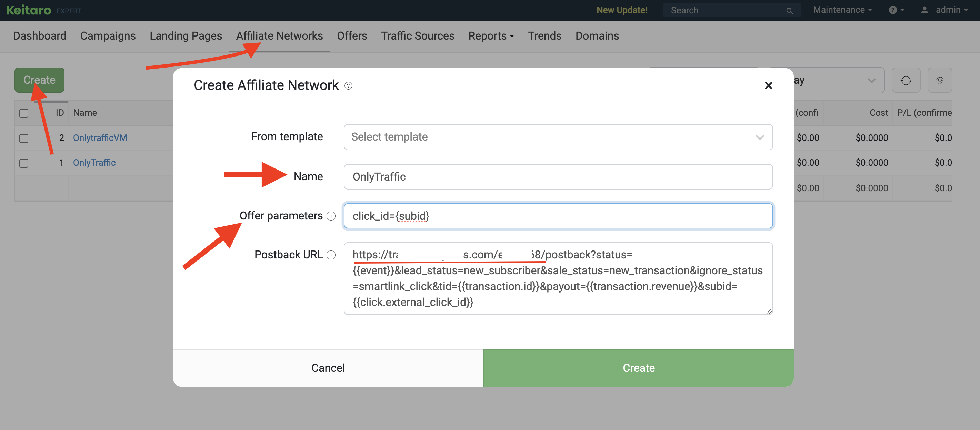Expand the Maintenance menu
This screenshot has height=430, width=980.
pyautogui.click(x=842, y=10)
